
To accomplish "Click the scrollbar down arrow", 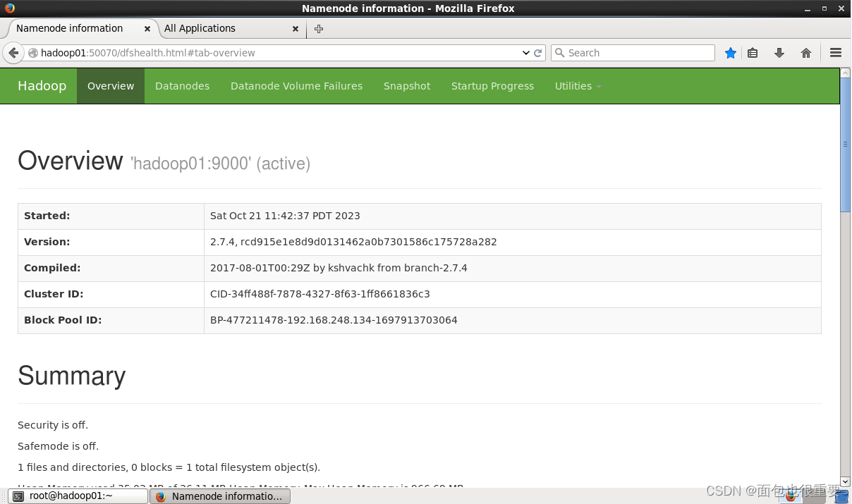I will (846, 481).
